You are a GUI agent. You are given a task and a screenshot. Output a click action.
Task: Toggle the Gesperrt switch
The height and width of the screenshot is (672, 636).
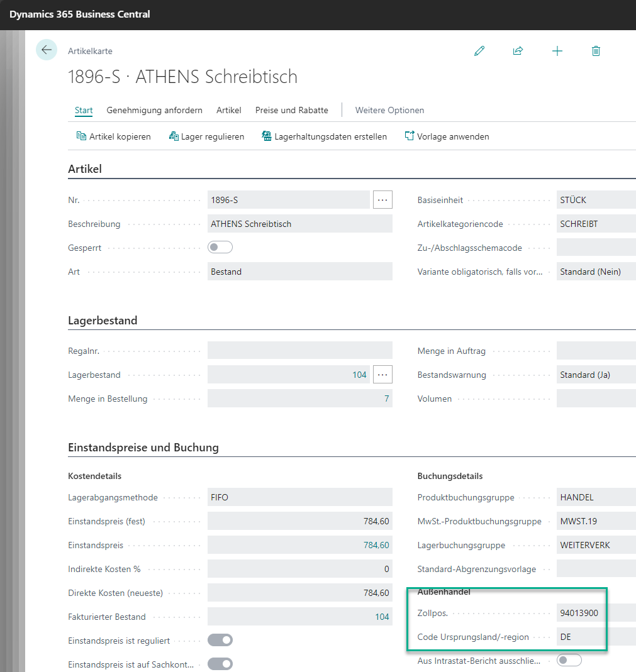pyautogui.click(x=220, y=248)
